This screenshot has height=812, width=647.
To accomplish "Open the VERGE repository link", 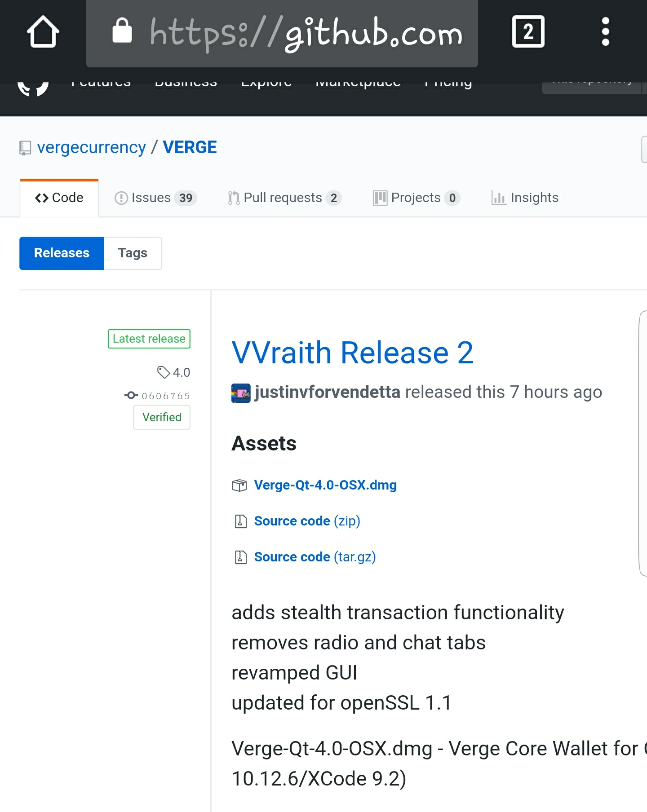I will click(190, 147).
